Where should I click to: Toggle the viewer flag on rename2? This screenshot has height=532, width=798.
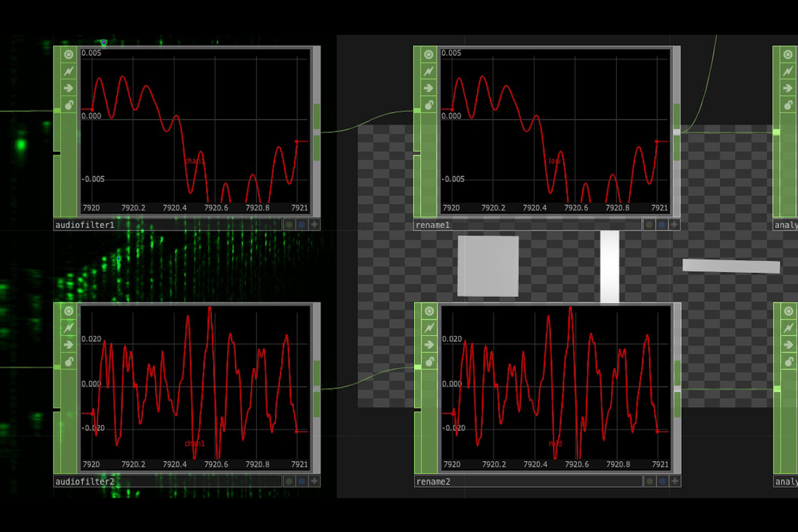point(429,311)
